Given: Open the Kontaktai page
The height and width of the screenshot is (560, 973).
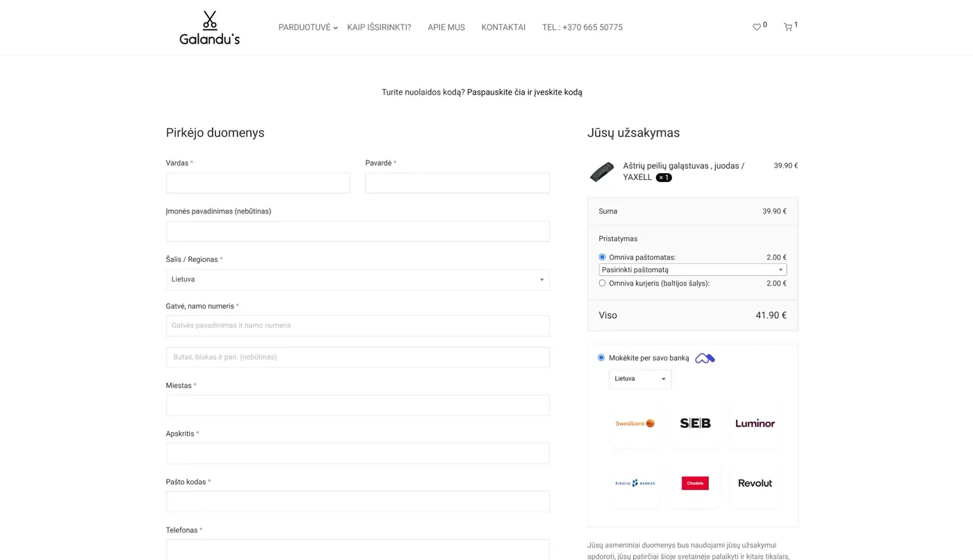Looking at the screenshot, I should [503, 28].
